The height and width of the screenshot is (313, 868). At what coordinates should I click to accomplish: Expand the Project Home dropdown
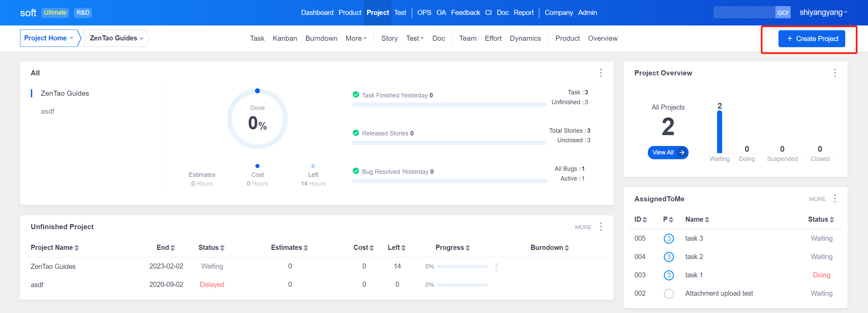pos(49,38)
